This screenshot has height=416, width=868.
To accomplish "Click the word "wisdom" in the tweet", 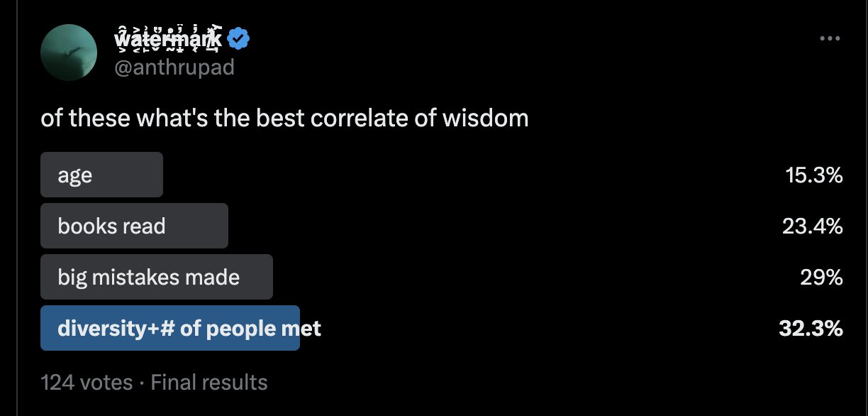I will [x=486, y=118].
